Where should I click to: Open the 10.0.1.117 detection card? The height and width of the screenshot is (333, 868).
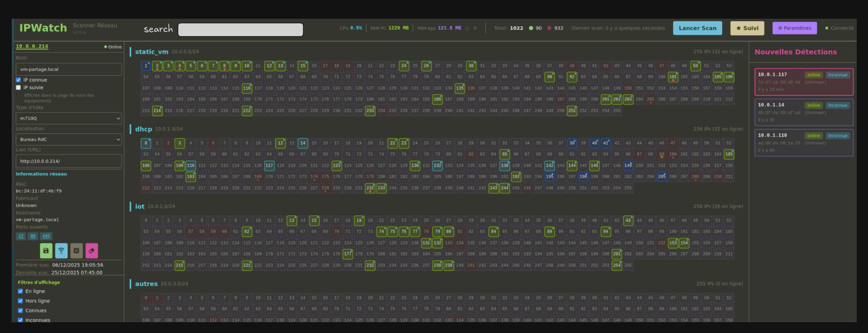803,81
